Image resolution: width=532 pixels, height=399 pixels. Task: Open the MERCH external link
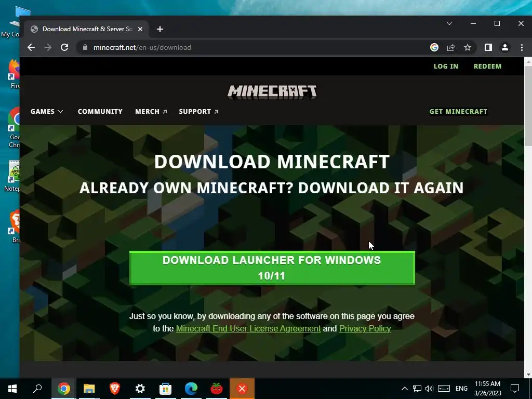pyautogui.click(x=151, y=111)
